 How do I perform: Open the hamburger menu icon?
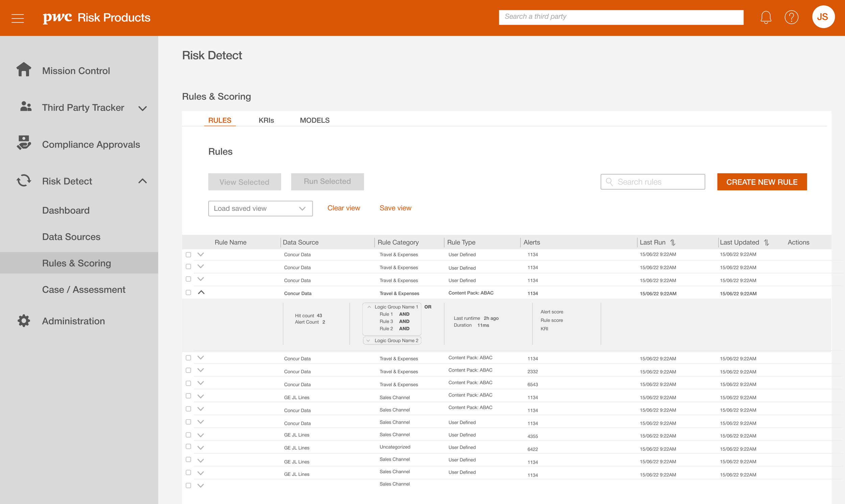pyautogui.click(x=18, y=18)
